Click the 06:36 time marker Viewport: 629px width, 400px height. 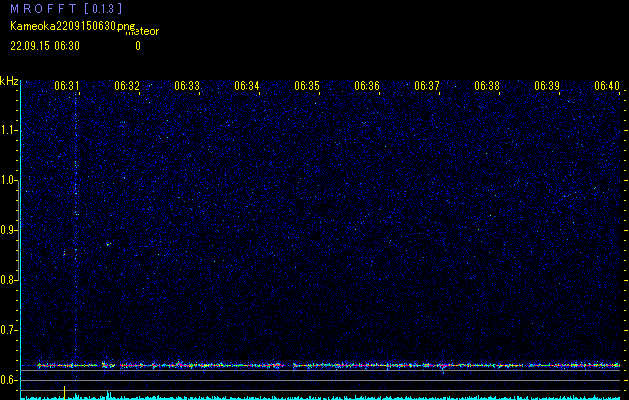point(367,86)
